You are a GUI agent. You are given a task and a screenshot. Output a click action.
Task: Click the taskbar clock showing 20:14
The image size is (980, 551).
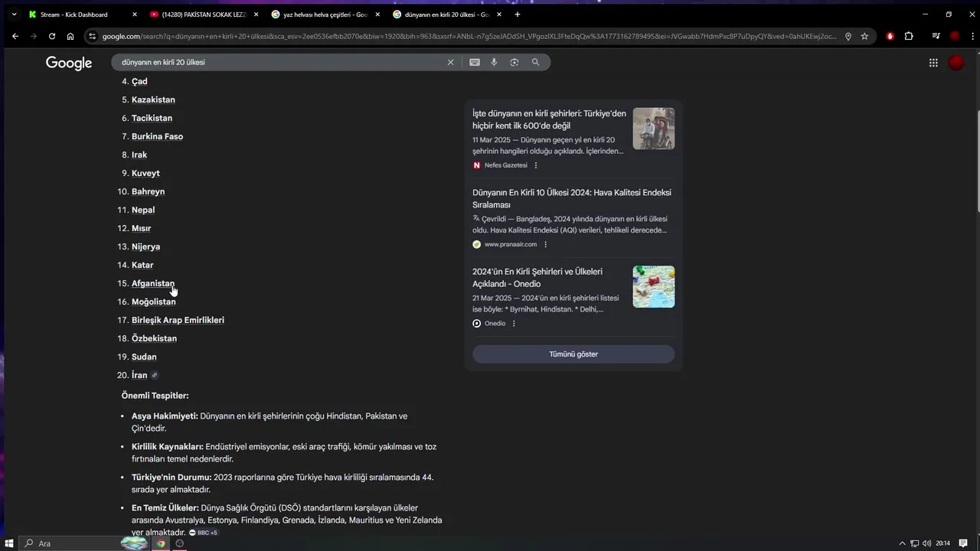[x=942, y=543]
